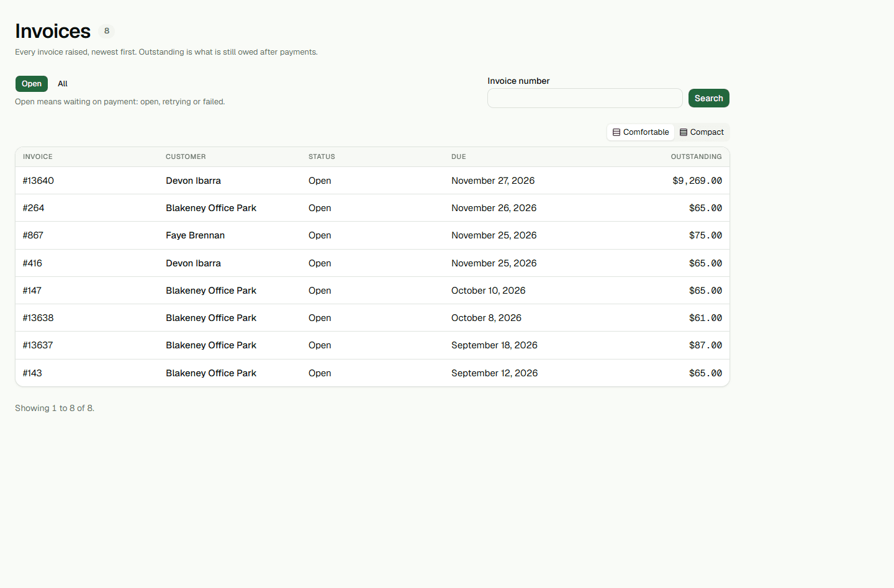Image resolution: width=894 pixels, height=588 pixels.
Task: Click due date November 27, 2026
Action: 493,181
